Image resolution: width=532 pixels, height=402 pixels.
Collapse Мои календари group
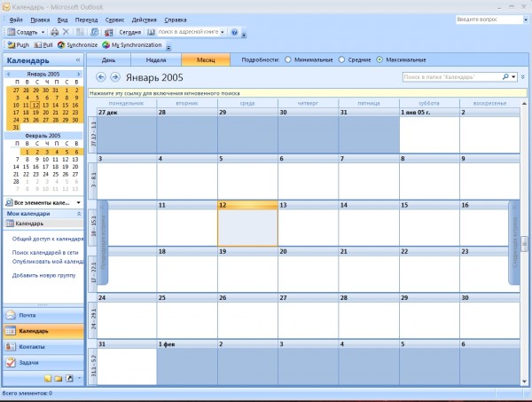pyautogui.click(x=79, y=214)
